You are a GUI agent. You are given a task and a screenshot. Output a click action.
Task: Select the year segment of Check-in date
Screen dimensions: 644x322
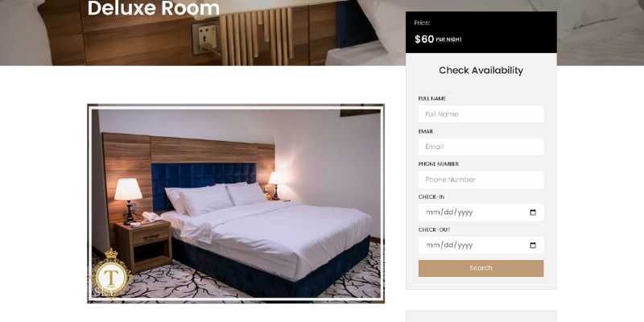pos(465,213)
